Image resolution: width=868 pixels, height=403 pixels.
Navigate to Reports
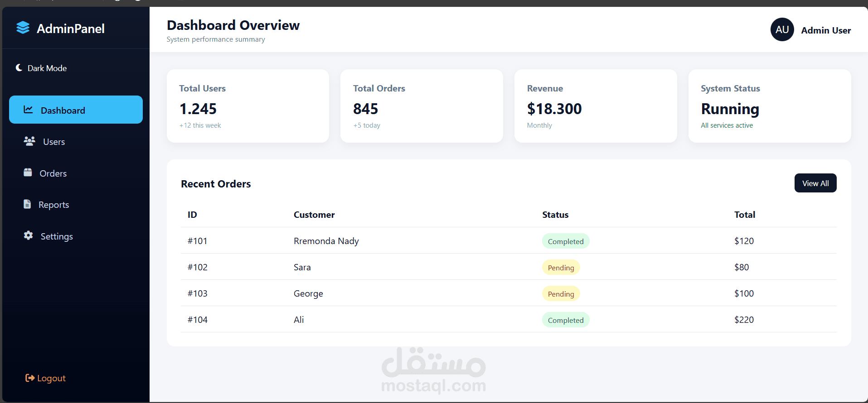point(76,205)
